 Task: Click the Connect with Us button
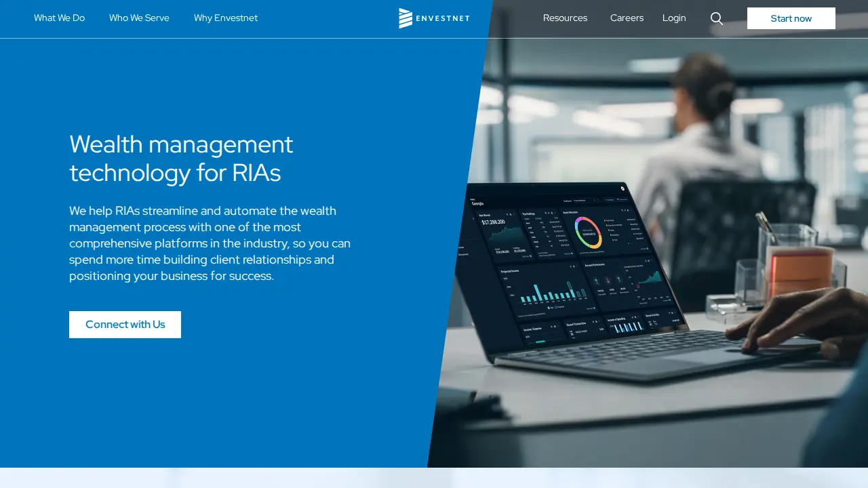coord(125,325)
